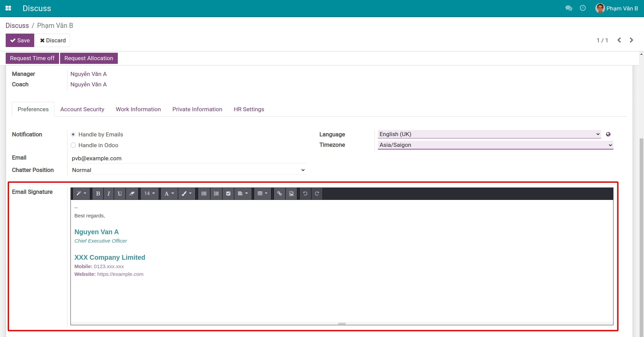Click Request Time off button
Viewport: 644px width, 337px height.
click(x=32, y=58)
